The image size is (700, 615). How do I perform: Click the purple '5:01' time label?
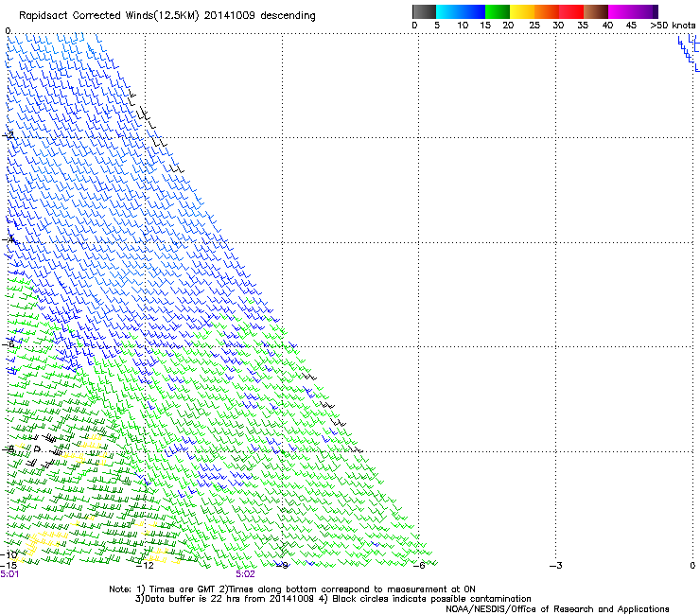(x=9, y=574)
